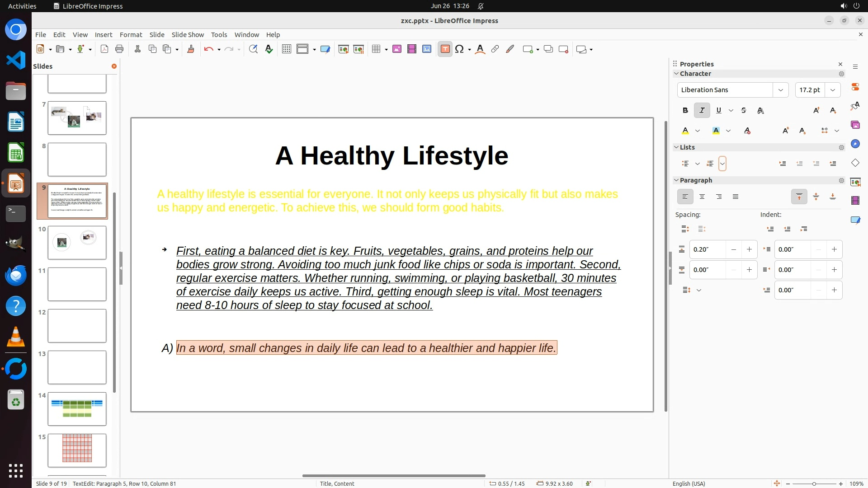Toggle Italic formatting in Properties sidebar
The image size is (868, 488).
pyautogui.click(x=702, y=110)
